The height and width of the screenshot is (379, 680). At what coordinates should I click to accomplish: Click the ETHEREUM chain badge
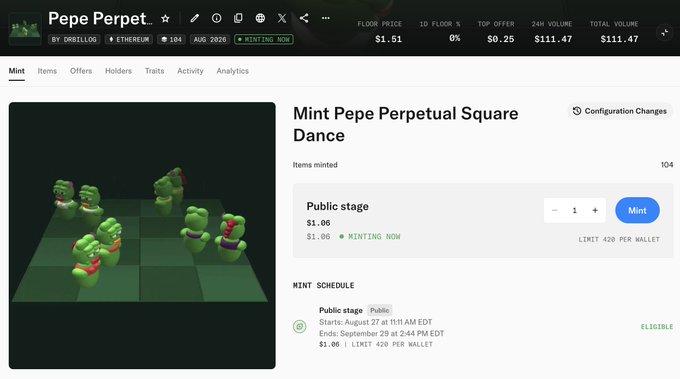pos(129,39)
